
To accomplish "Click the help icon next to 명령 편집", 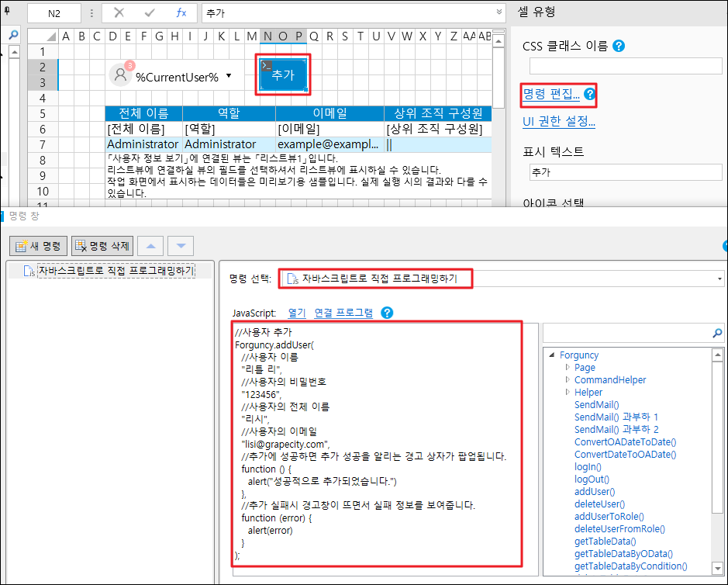I will [x=589, y=95].
